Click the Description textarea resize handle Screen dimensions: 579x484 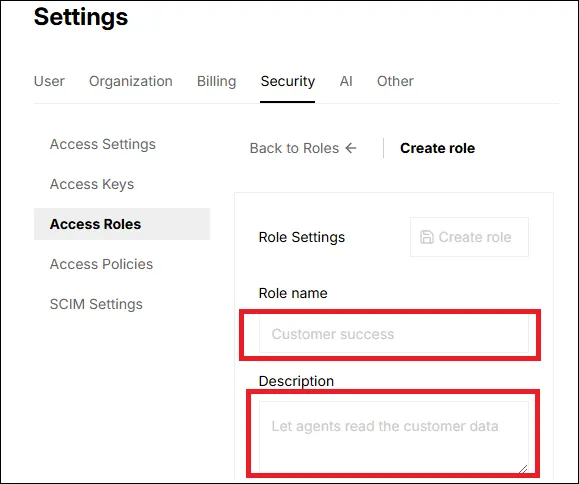click(x=523, y=469)
